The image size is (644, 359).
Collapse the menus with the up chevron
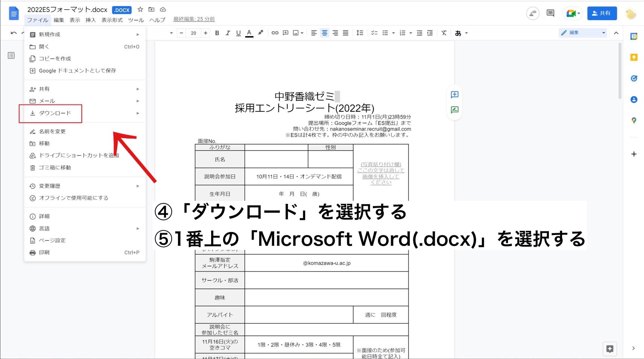tap(616, 33)
